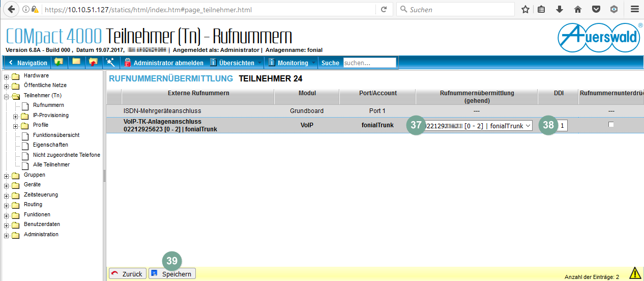Image resolution: width=644 pixels, height=281 pixels.
Task: Expand the Gruppen tree folder
Action: point(7,176)
